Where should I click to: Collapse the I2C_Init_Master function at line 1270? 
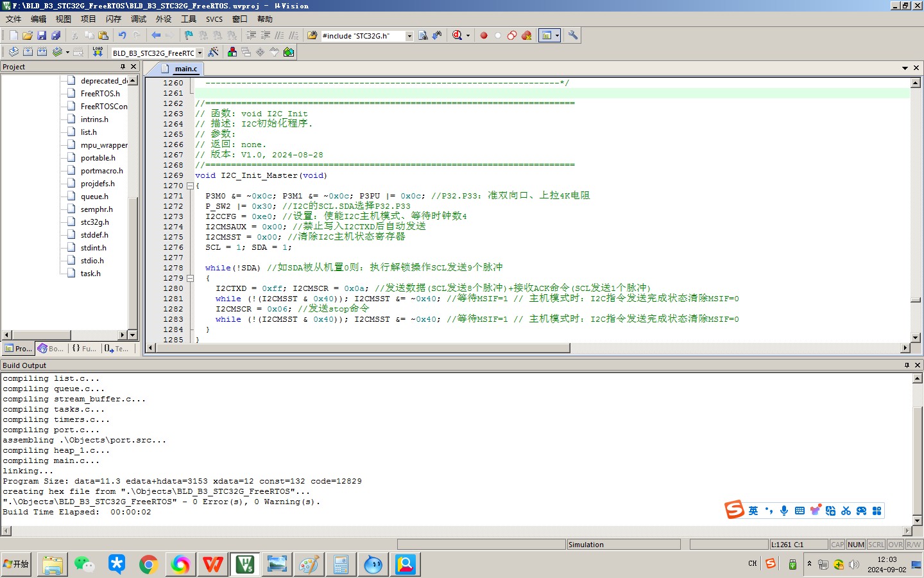(190, 186)
